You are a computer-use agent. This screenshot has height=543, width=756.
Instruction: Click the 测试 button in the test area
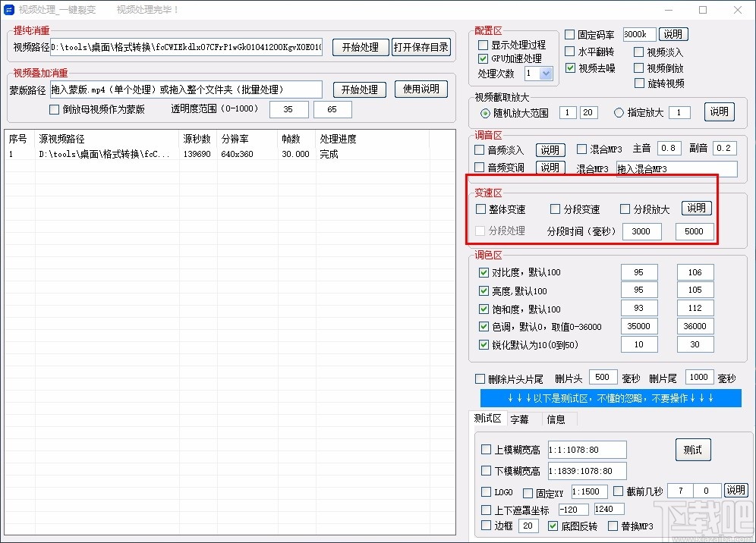(692, 449)
